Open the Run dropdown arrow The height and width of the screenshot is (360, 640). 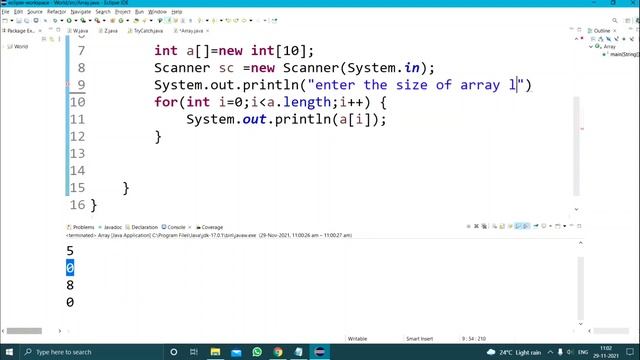coord(76,20)
